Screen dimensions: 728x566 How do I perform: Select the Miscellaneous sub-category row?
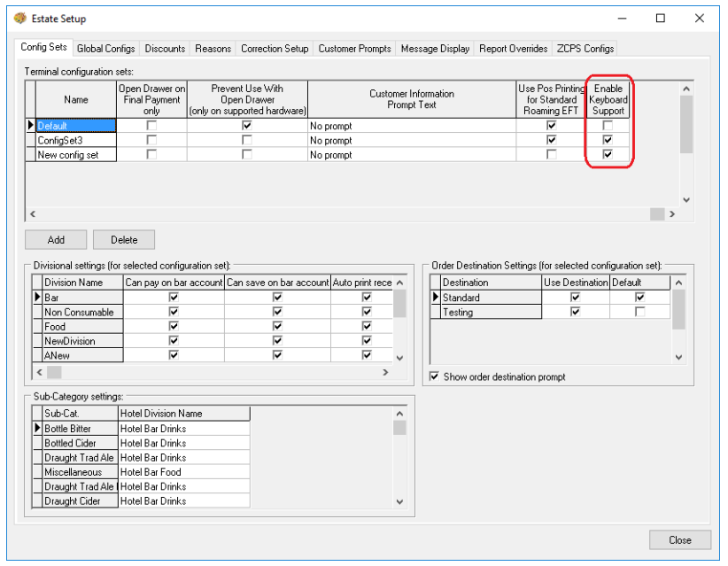tap(80, 471)
